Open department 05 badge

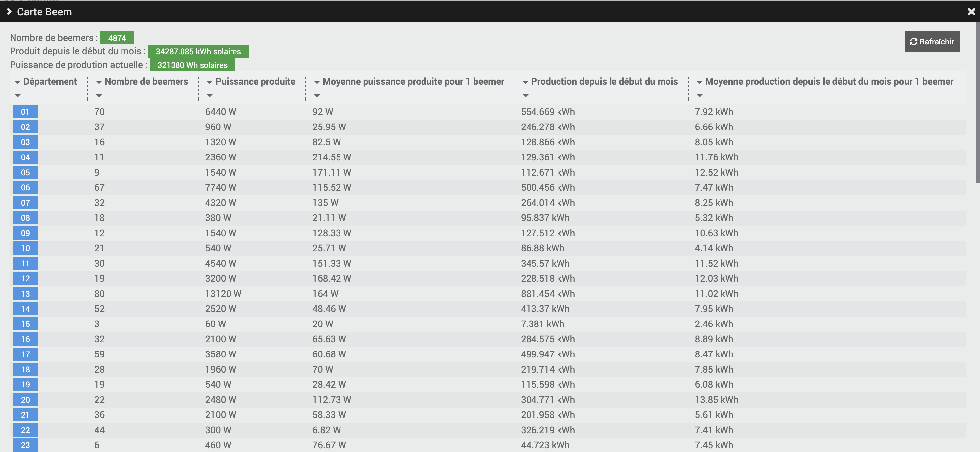[x=25, y=172]
